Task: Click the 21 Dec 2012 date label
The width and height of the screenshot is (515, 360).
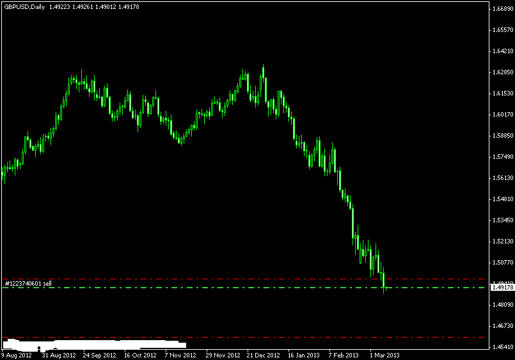Action: [x=263, y=355]
